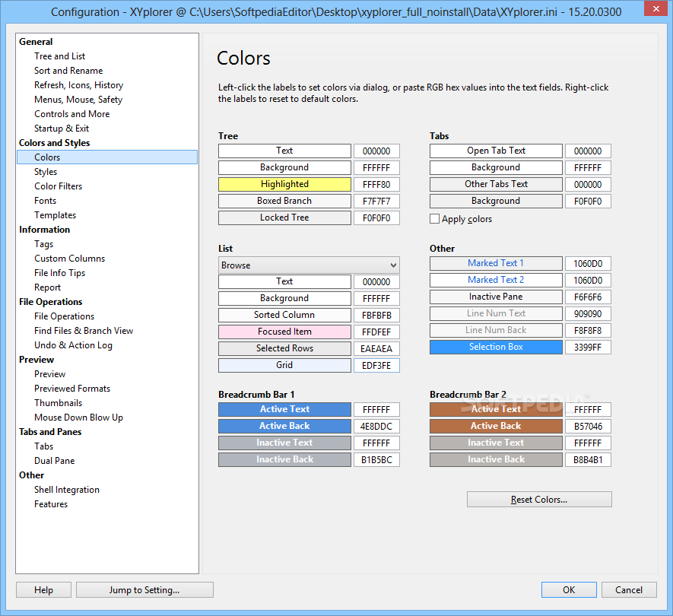Edit the Selection Box hex field 3399FF
The height and width of the screenshot is (616, 673).
(x=588, y=348)
